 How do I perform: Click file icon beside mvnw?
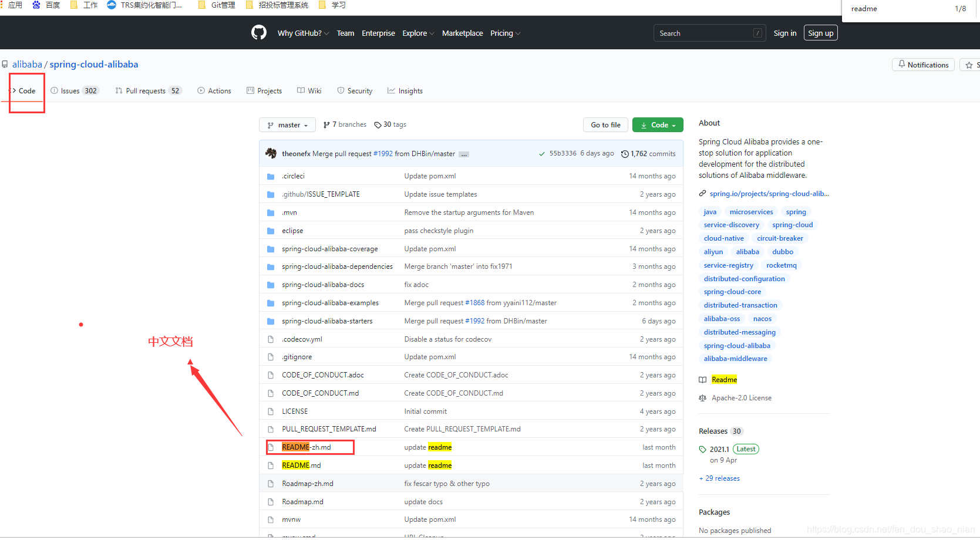point(271,519)
